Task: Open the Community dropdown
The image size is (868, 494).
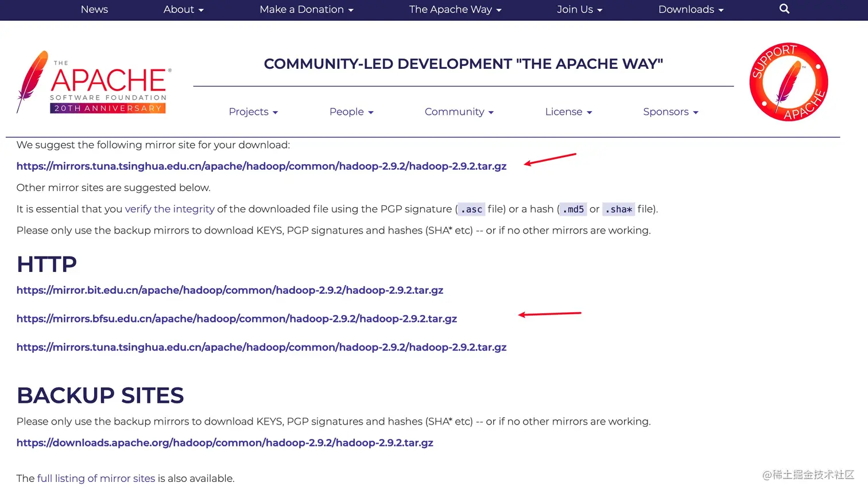Action: [x=459, y=112]
